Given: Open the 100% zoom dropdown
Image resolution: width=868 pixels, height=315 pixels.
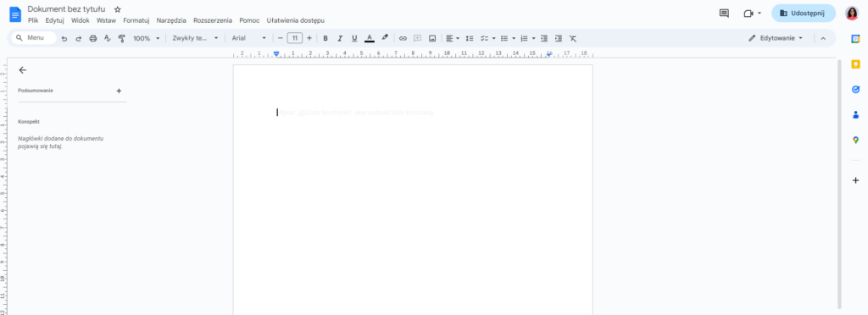Looking at the screenshot, I should tap(146, 38).
